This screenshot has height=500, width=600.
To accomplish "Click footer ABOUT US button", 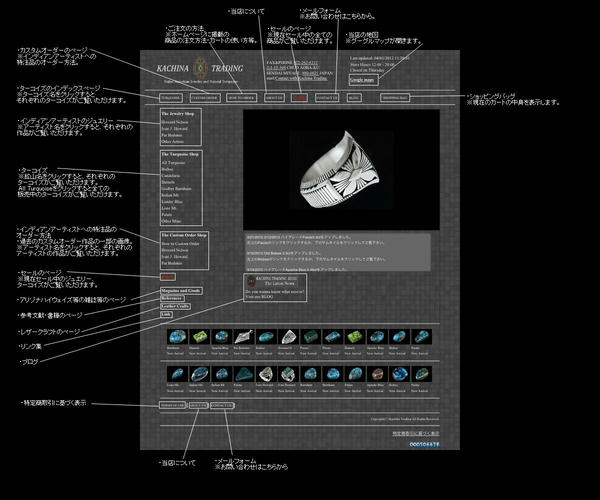I will 198,405.
